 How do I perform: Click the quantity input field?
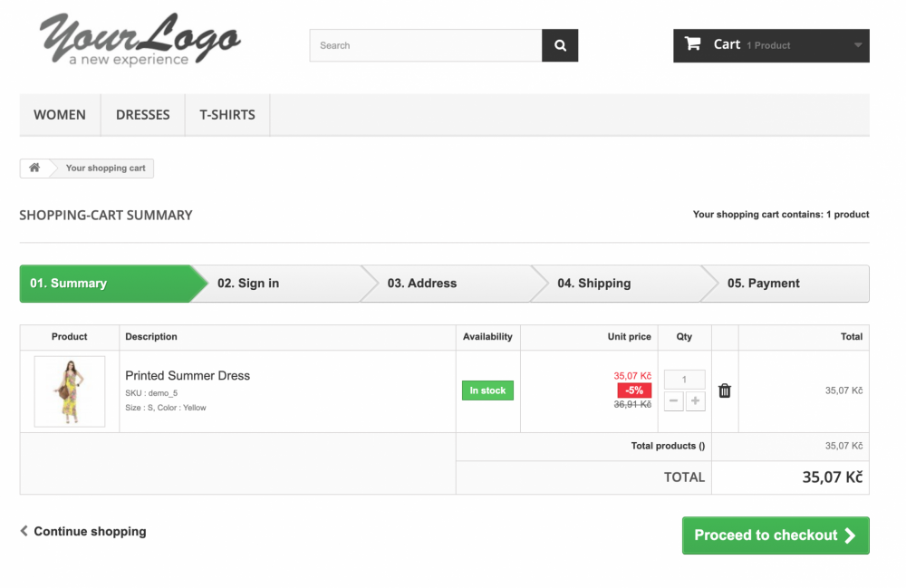(x=684, y=380)
